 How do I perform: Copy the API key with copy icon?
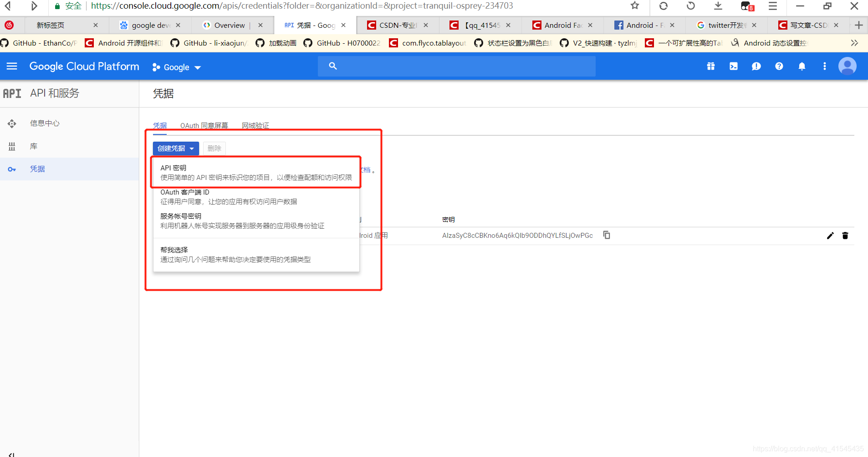(607, 235)
